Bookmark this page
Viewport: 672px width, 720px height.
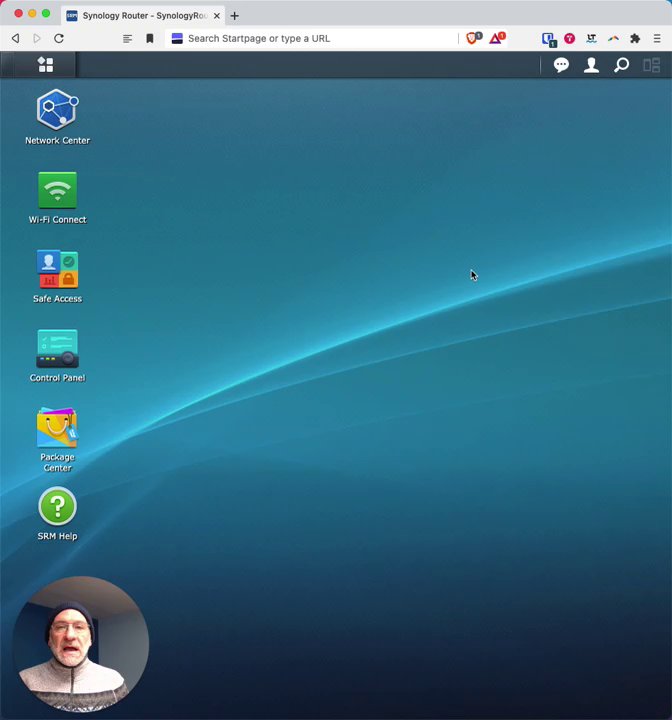pyautogui.click(x=150, y=39)
